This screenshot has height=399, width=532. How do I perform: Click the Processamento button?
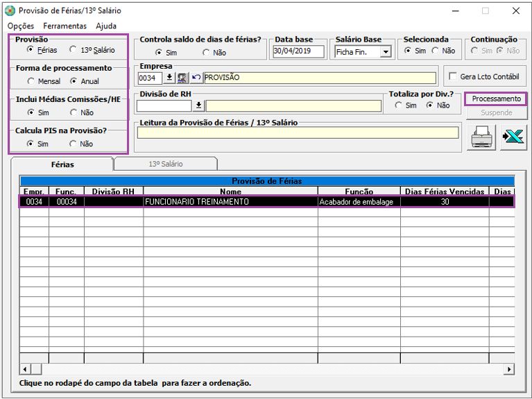coord(497,99)
